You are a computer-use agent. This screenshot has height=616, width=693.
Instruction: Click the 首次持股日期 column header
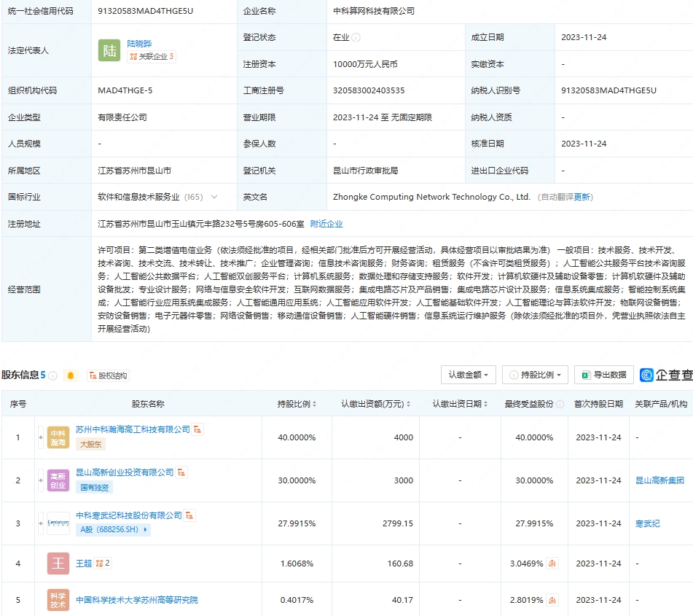598,404
